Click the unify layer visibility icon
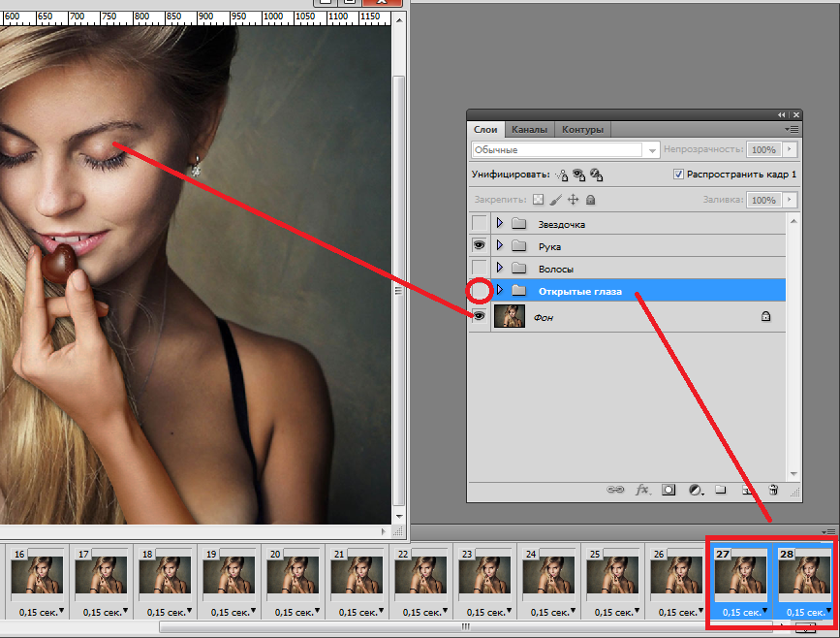 click(x=578, y=175)
